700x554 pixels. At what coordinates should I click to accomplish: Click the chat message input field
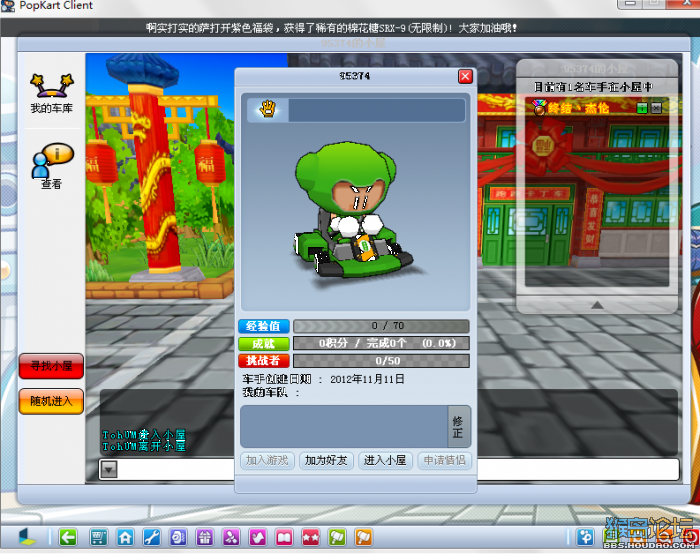coord(397,469)
